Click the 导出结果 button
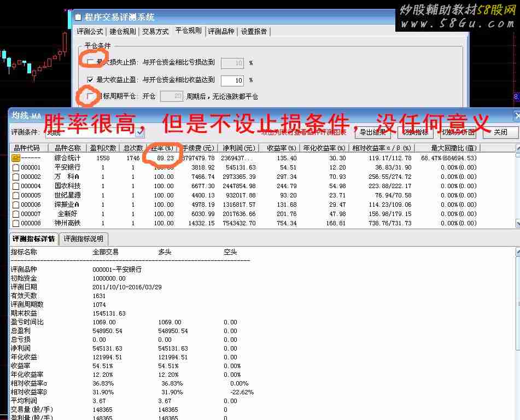The height and width of the screenshot is (420, 520). coord(373,132)
